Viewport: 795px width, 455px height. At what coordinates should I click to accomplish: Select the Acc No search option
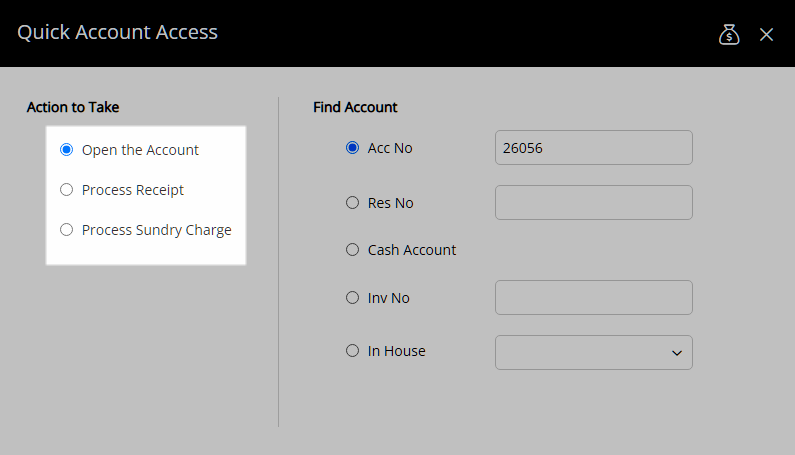(x=352, y=148)
